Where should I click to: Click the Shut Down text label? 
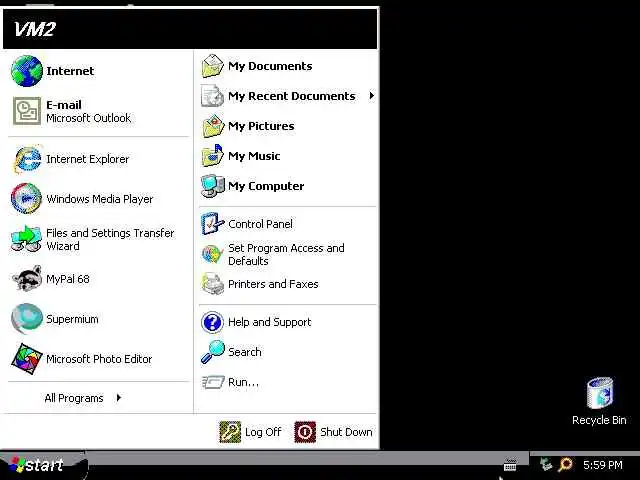[346, 432]
